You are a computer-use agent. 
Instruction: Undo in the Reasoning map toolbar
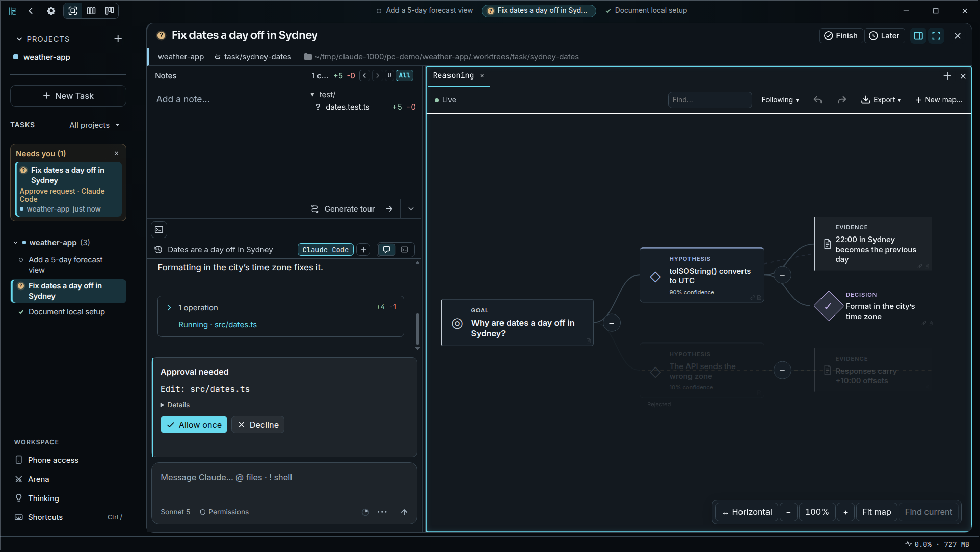[818, 100]
